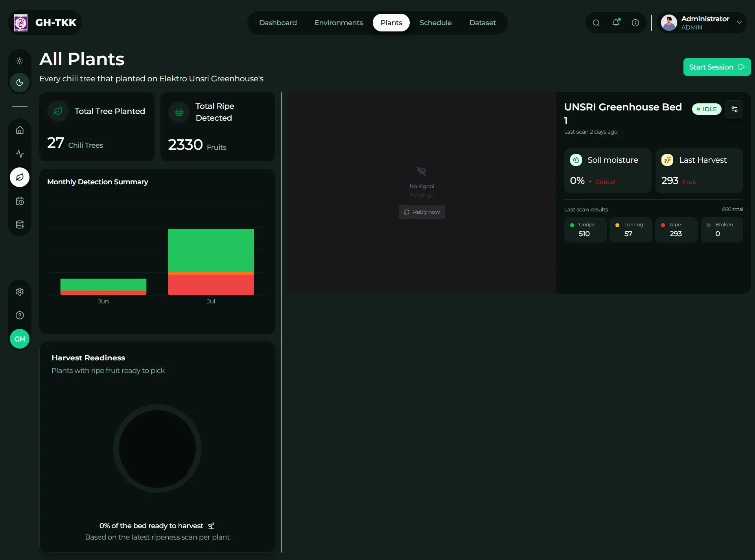Open the dataset database icon in sidebar
755x560 pixels.
coord(20,225)
